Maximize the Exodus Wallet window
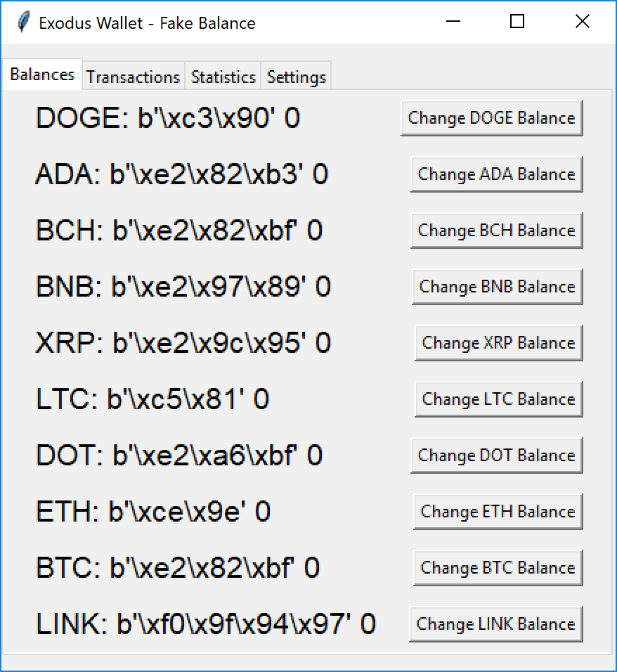 point(517,21)
